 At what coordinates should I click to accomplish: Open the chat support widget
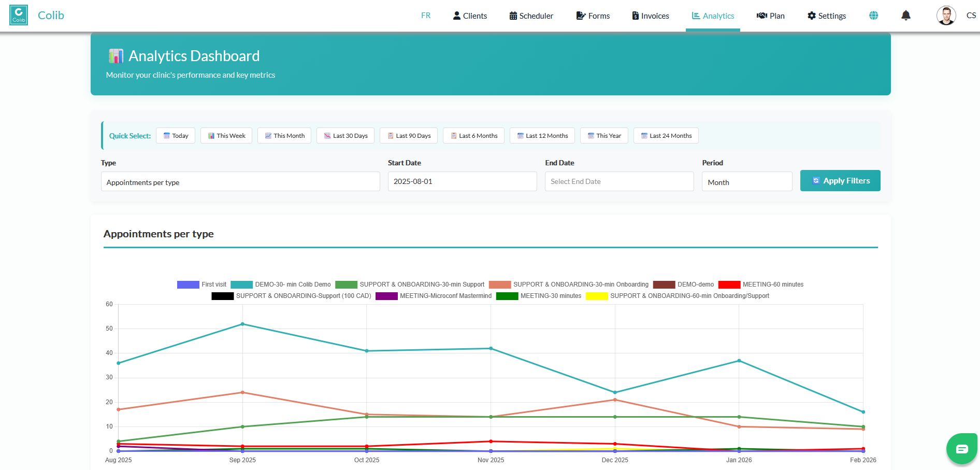pos(961,448)
